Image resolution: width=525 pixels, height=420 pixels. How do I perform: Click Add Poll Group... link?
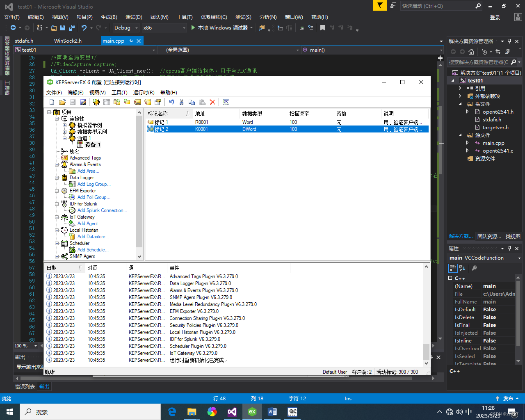click(94, 197)
